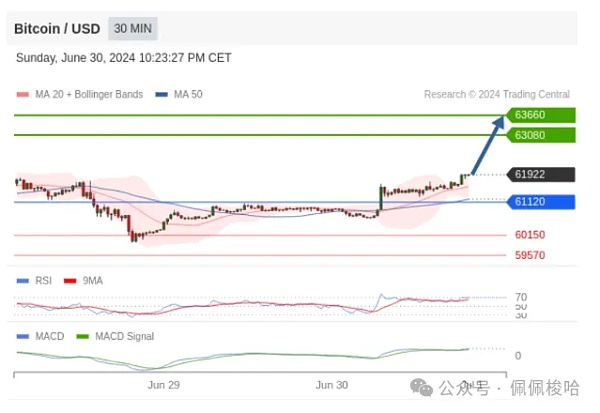Click the 63080 resistance price tag
The width and height of the screenshot is (600, 413).
[541, 135]
